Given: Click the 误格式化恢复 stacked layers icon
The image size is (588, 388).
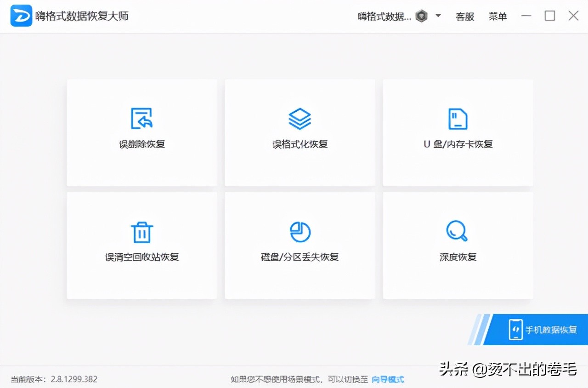Looking at the screenshot, I should click(300, 119).
